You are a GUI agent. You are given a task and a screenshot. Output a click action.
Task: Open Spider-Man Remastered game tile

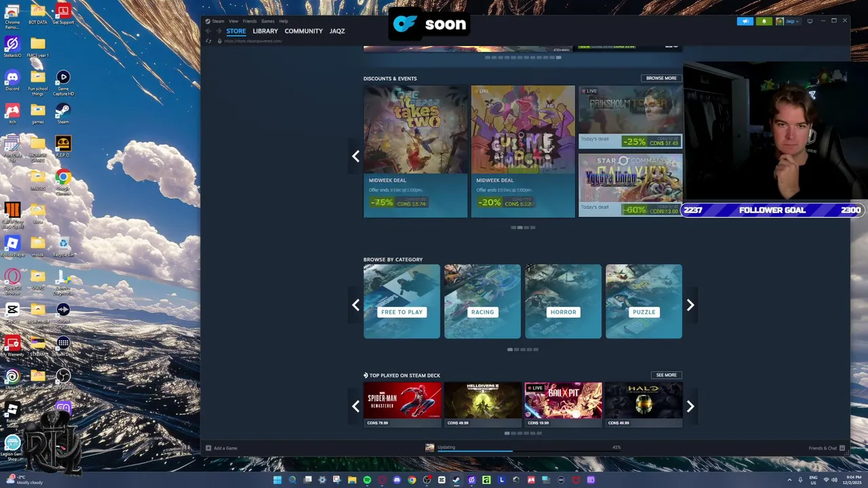[402, 405]
